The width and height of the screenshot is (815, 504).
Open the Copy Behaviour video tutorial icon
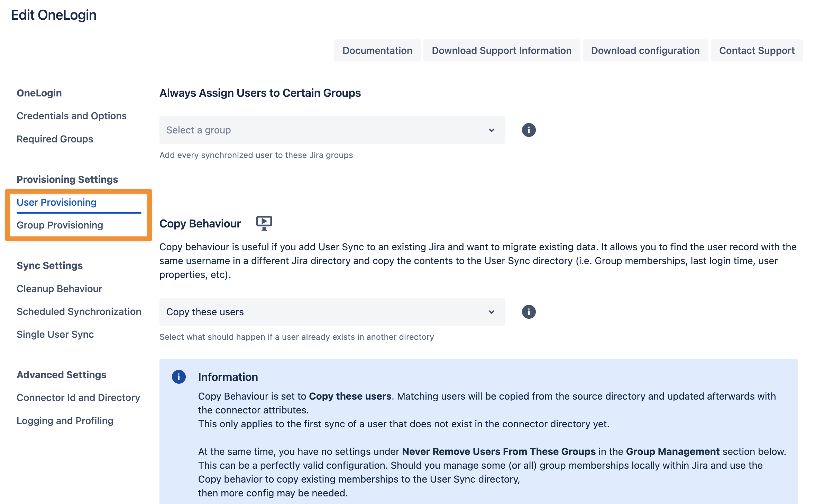click(264, 223)
